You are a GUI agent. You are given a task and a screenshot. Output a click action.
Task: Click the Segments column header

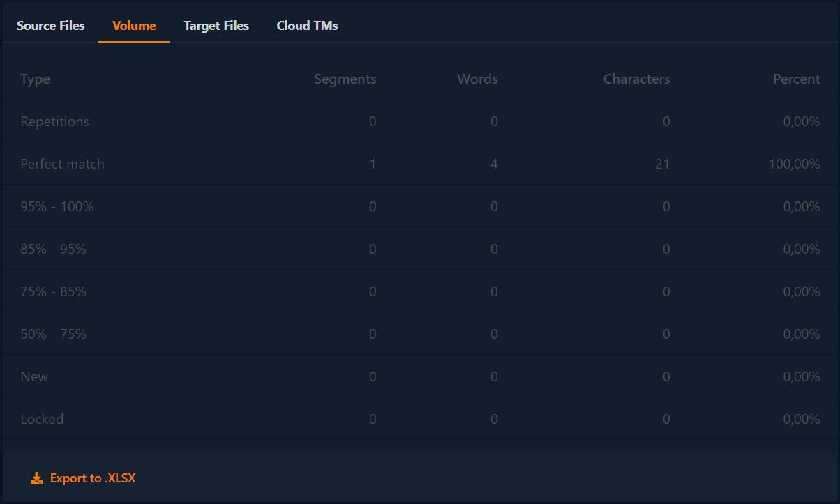(345, 79)
